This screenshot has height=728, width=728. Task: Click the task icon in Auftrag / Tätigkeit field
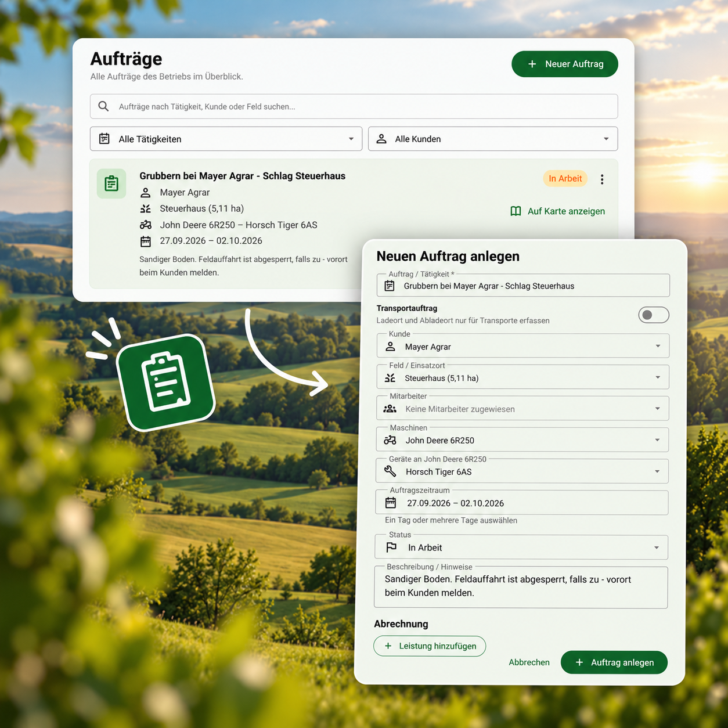click(x=390, y=286)
